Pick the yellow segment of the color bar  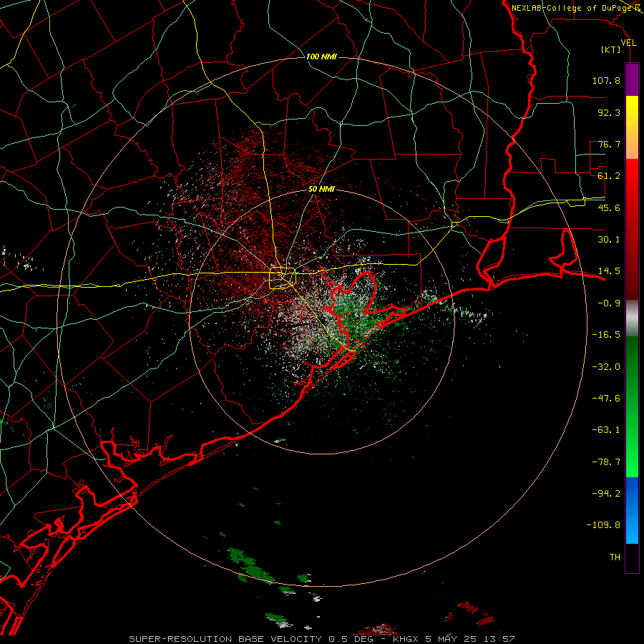632,127
